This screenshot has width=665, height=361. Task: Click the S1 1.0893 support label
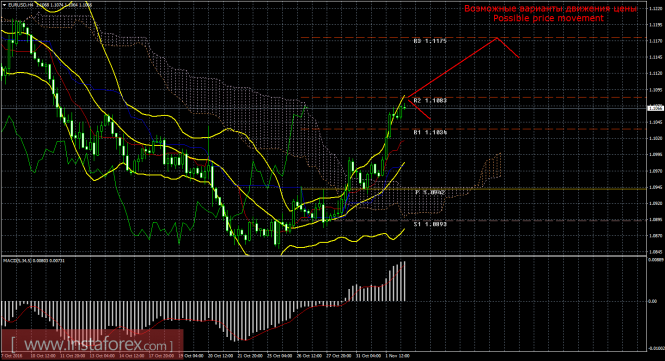point(430,224)
